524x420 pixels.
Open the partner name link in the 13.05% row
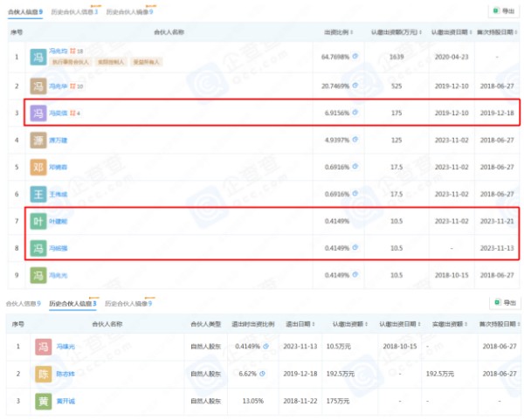click(65, 401)
